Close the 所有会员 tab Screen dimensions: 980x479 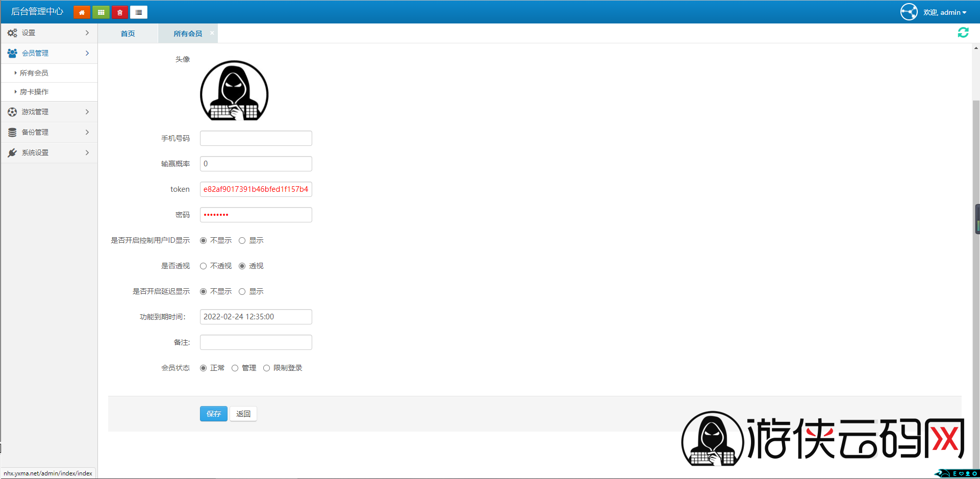click(x=212, y=33)
